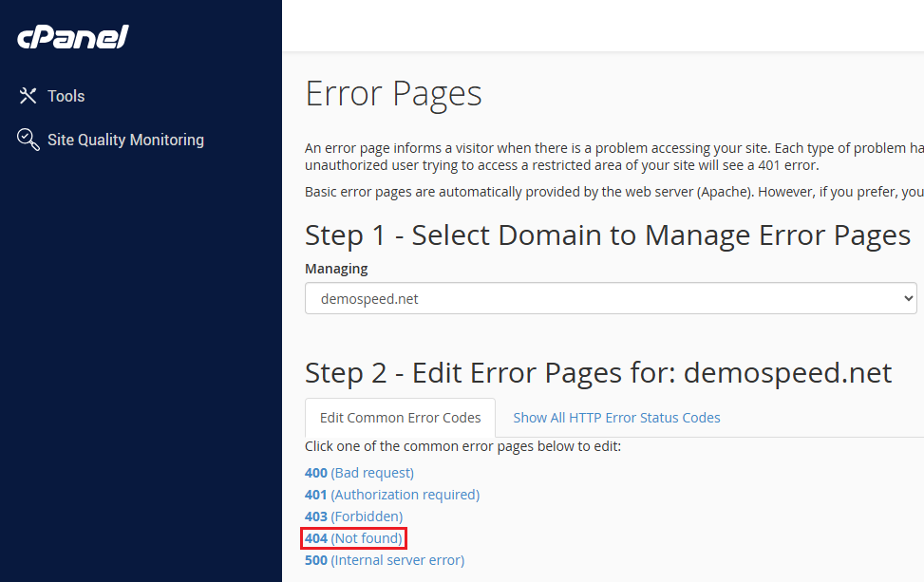Screen dimensions: 924x582
Task: Click the Site Quality Monitoring magnifier icon
Action: tap(28, 140)
